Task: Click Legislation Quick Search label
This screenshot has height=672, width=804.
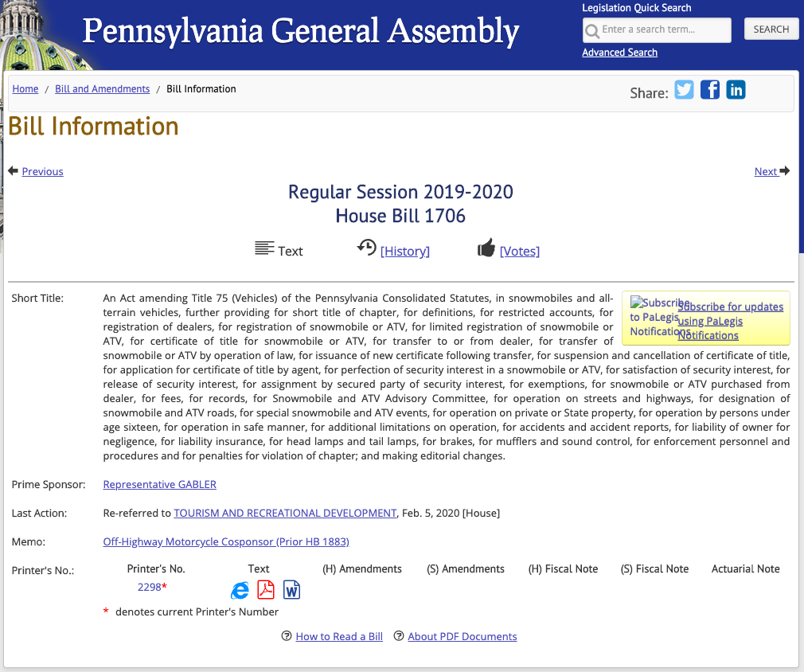Action: click(x=636, y=8)
